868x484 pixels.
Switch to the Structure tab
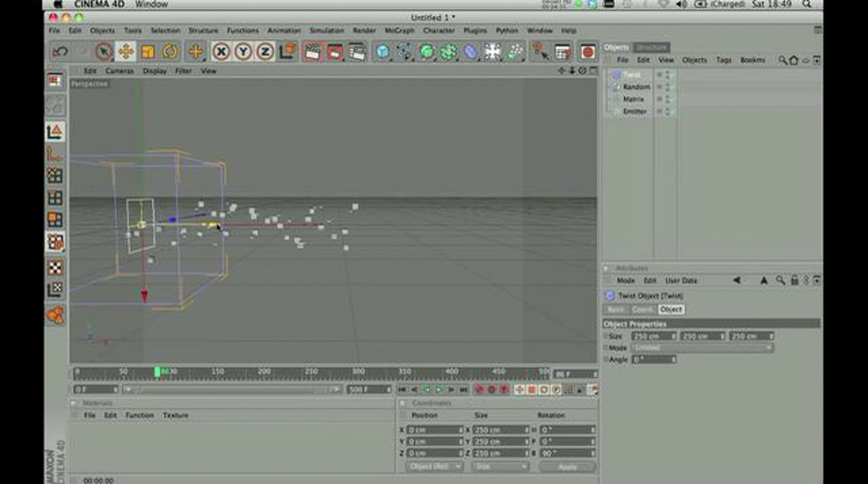coord(651,47)
